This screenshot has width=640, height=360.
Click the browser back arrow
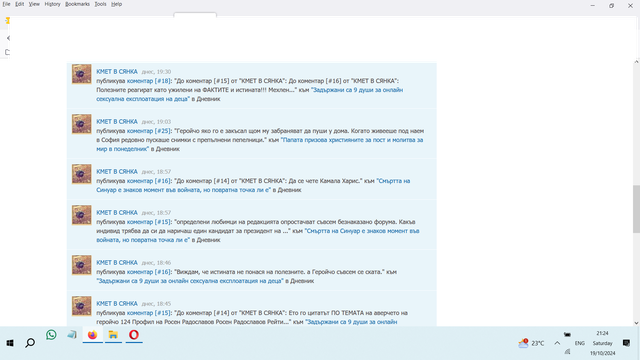(8, 38)
